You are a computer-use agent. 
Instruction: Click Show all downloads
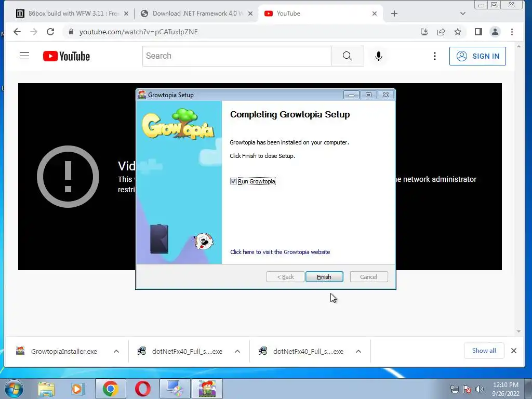pos(484,351)
